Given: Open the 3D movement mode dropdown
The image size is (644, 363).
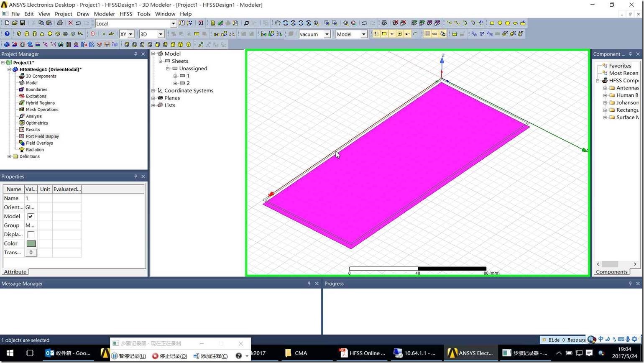Looking at the screenshot, I should 160,34.
